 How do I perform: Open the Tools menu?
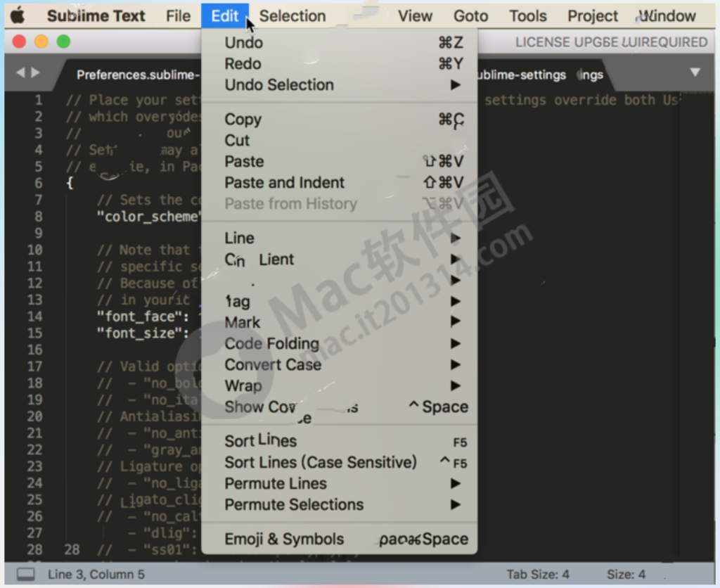pyautogui.click(x=528, y=15)
